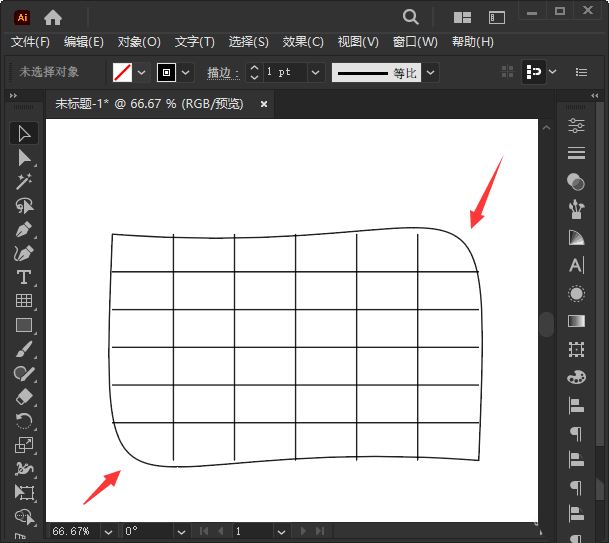This screenshot has width=609, height=543.
Task: Select the Paintbrush tool
Action: pos(24,349)
